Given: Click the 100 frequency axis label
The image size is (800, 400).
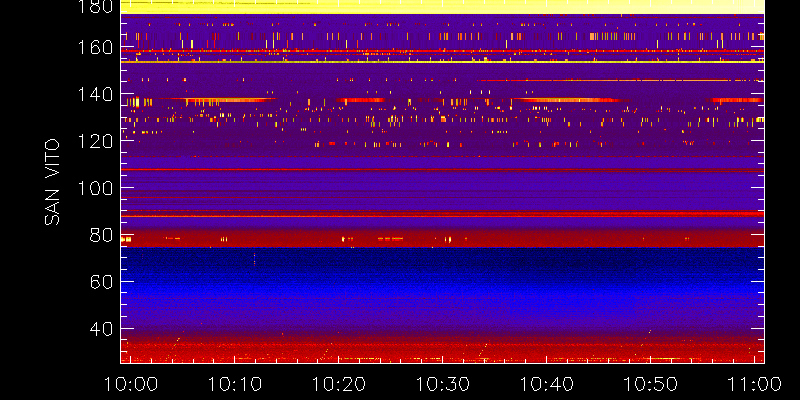Looking at the screenshot, I should pyautogui.click(x=94, y=188).
